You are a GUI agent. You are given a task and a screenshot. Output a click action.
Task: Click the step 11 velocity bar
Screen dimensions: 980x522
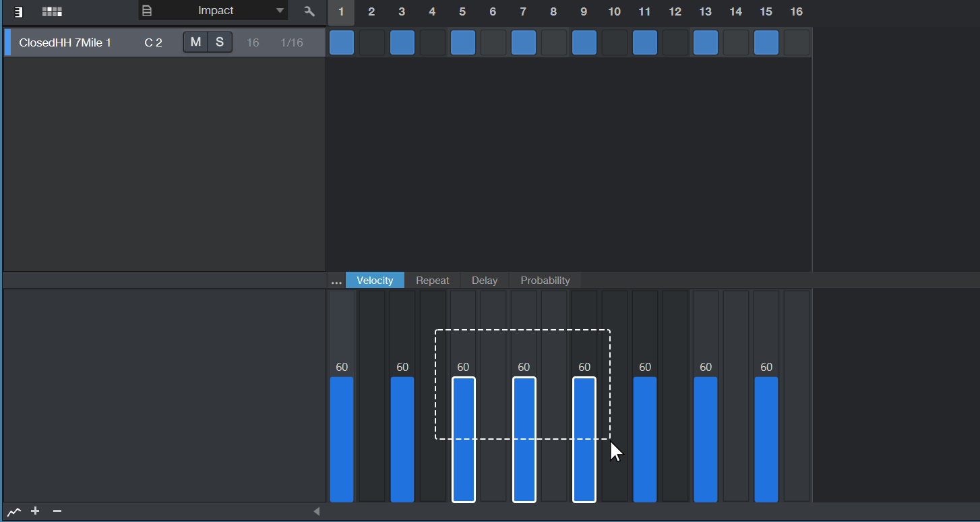(x=645, y=439)
